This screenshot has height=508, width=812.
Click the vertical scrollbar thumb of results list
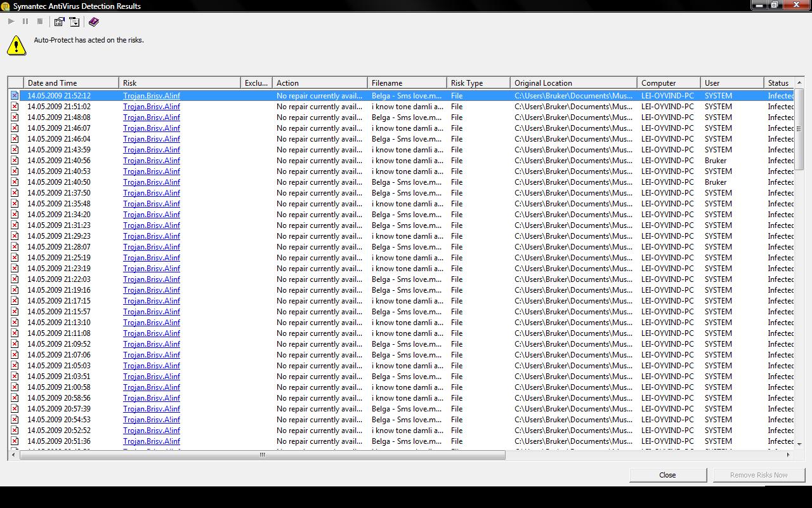click(x=799, y=129)
